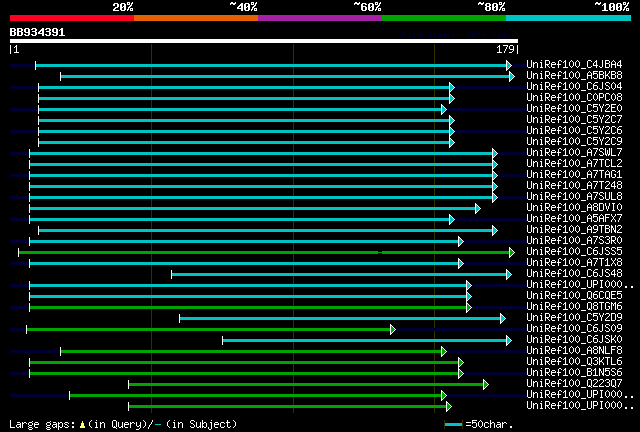Select the UniRef100_Q6CQE5 label
The height and width of the screenshot is (432, 640).
574,296
